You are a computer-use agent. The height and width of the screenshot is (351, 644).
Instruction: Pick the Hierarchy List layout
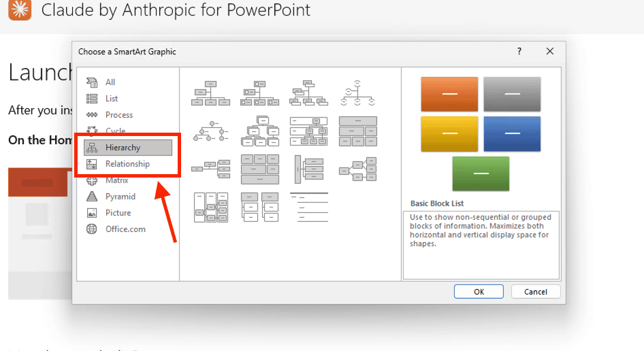click(x=259, y=207)
